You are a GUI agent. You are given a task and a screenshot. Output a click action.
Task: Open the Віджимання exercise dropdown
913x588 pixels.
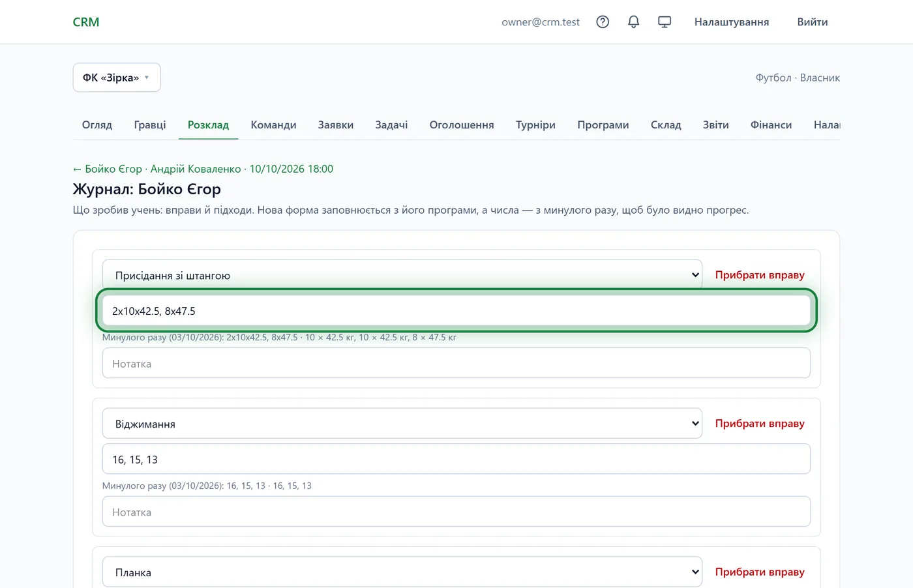(402, 424)
